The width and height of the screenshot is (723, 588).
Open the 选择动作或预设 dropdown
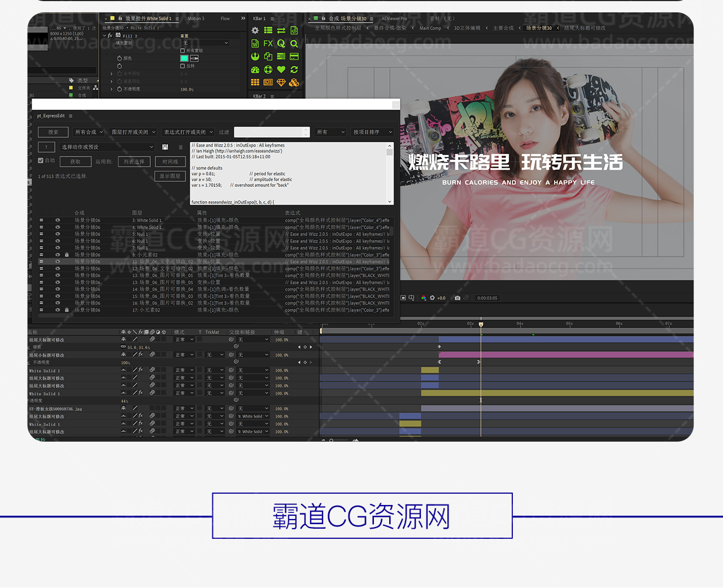(x=107, y=147)
